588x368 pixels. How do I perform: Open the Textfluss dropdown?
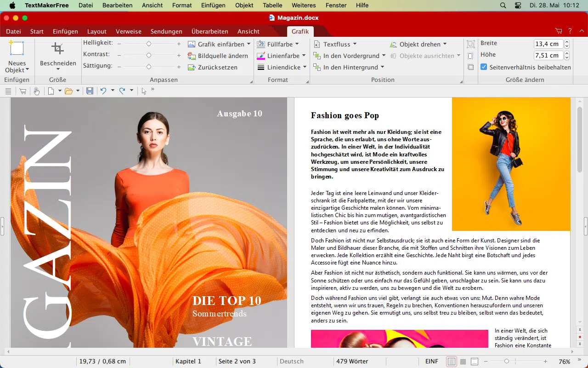(x=335, y=44)
